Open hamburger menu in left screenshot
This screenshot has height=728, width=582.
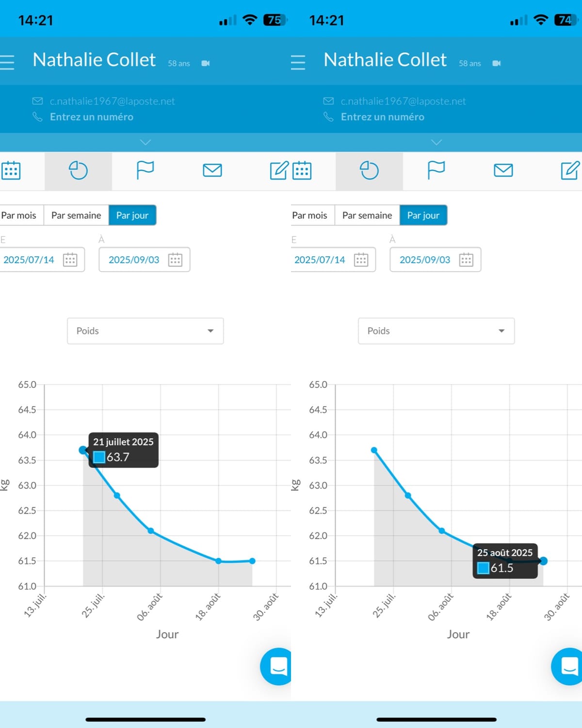tap(7, 63)
